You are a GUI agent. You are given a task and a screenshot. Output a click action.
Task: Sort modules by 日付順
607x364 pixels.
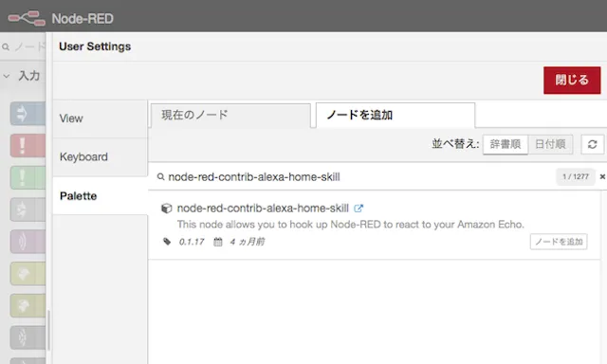click(x=550, y=144)
